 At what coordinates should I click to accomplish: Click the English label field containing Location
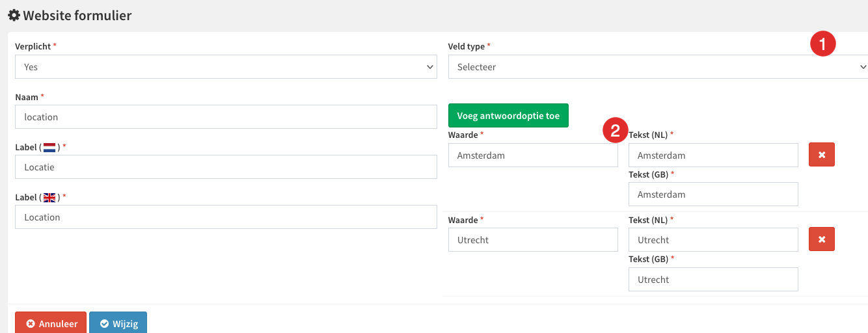pos(226,217)
